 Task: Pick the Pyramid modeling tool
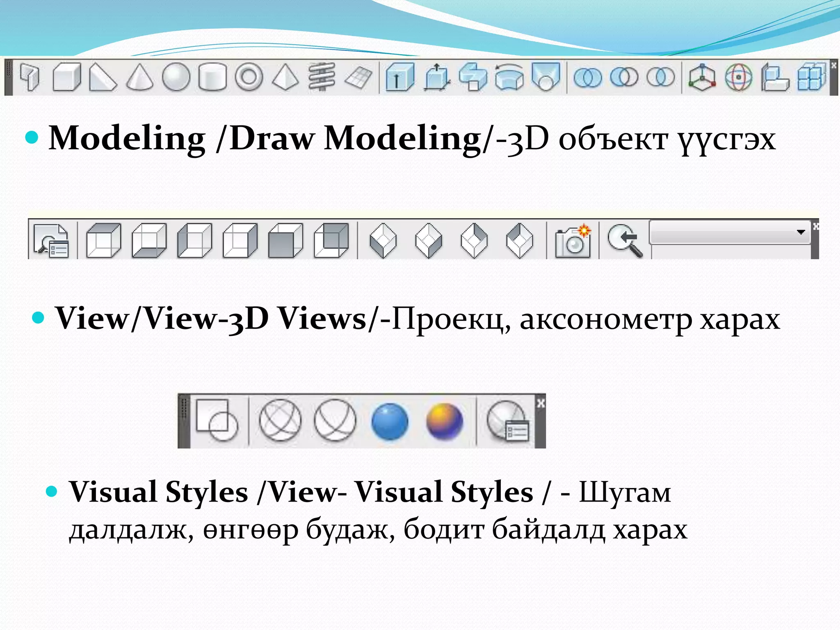285,77
